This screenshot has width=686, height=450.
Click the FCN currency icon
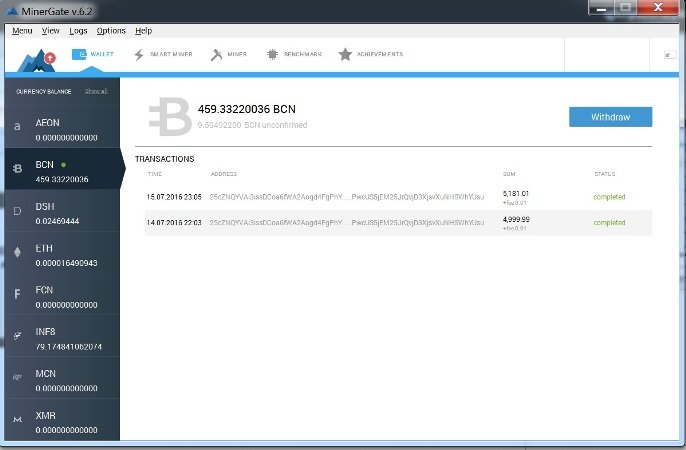[17, 294]
